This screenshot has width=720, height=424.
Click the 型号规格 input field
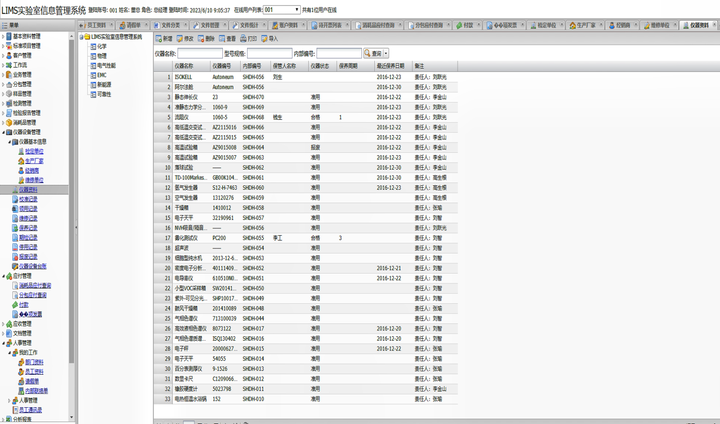coord(270,54)
